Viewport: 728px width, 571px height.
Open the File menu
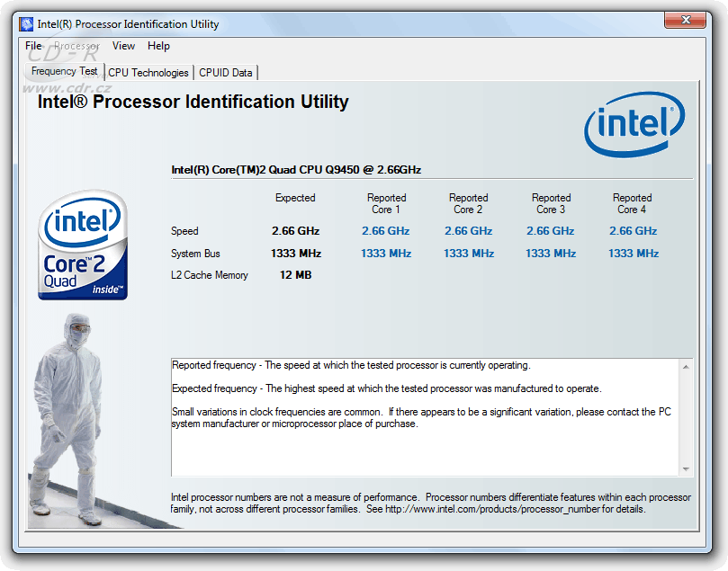point(33,46)
